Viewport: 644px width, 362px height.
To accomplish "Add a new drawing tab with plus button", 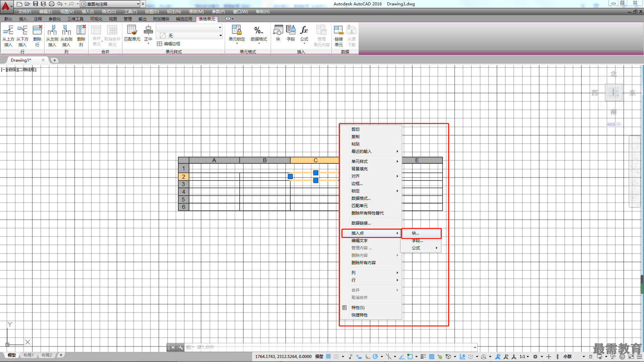I will point(55,60).
